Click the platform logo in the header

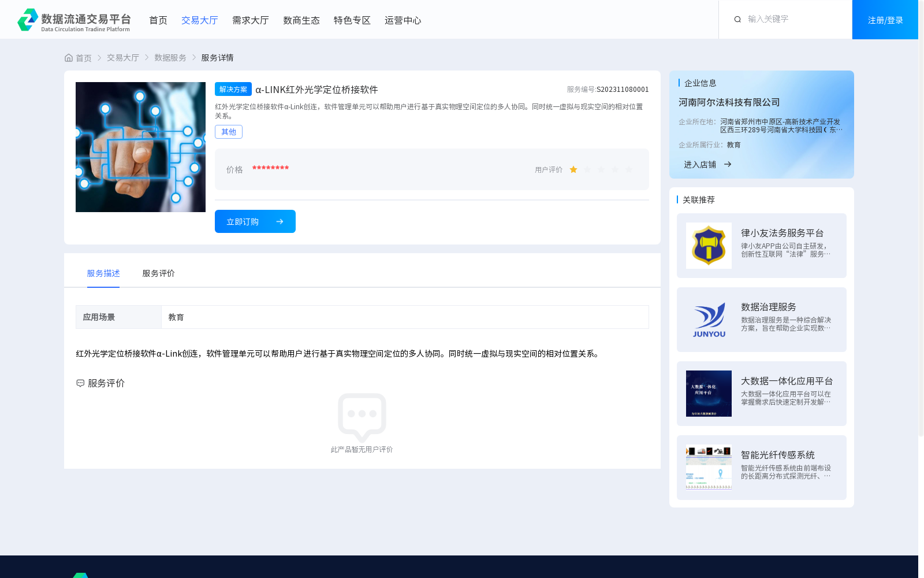pos(74,20)
